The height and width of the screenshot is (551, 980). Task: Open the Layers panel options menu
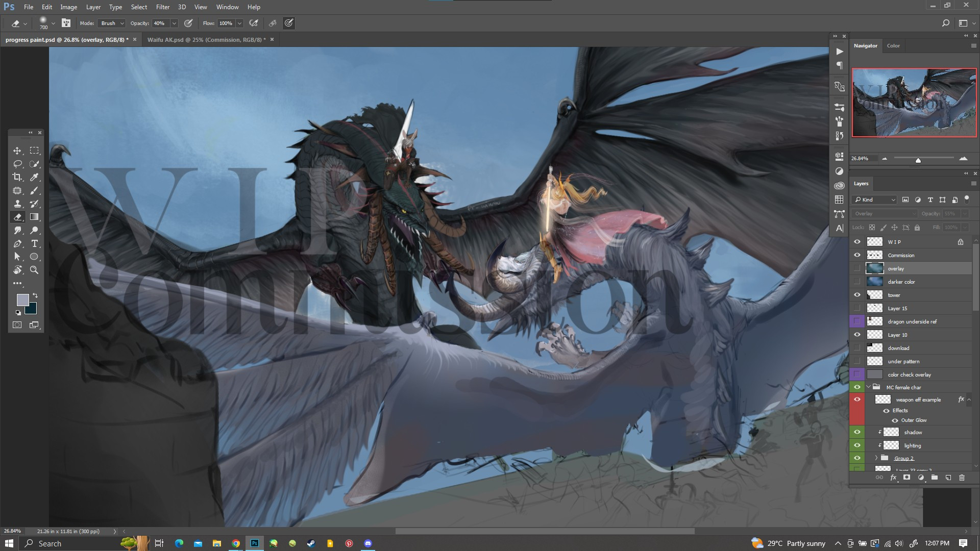point(973,184)
